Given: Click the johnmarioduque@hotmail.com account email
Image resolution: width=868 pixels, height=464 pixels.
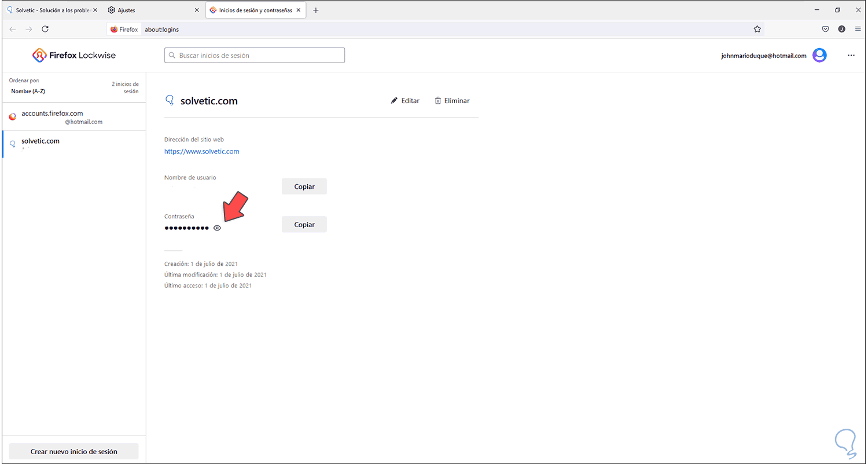Looking at the screenshot, I should (x=764, y=56).
